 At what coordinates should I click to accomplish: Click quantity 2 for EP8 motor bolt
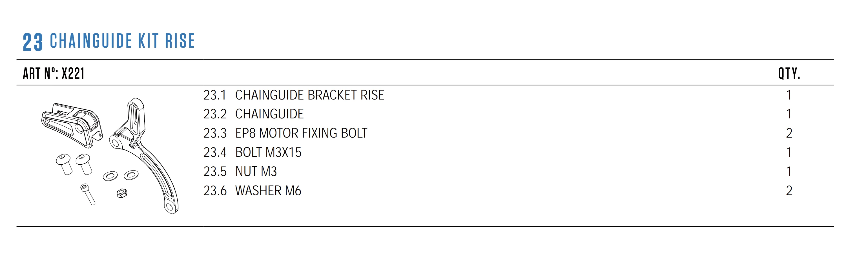coord(789,133)
